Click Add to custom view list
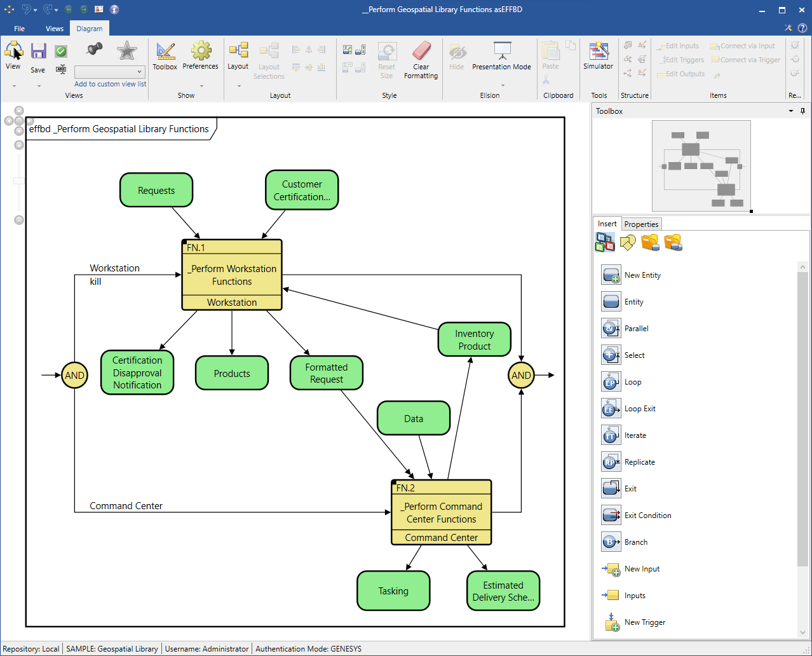 click(110, 84)
